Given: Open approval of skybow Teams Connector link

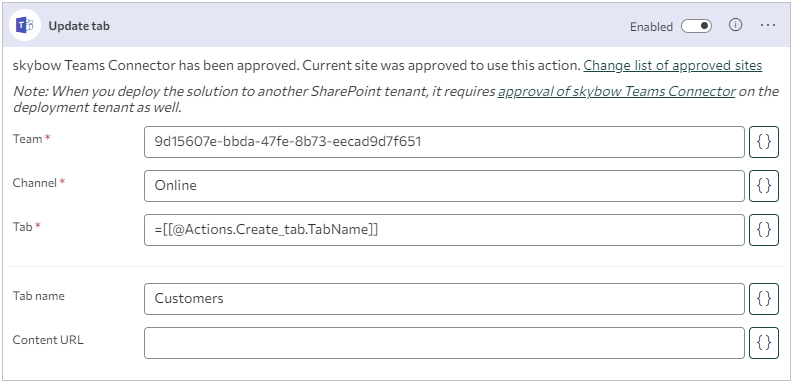Looking at the screenshot, I should point(616,92).
